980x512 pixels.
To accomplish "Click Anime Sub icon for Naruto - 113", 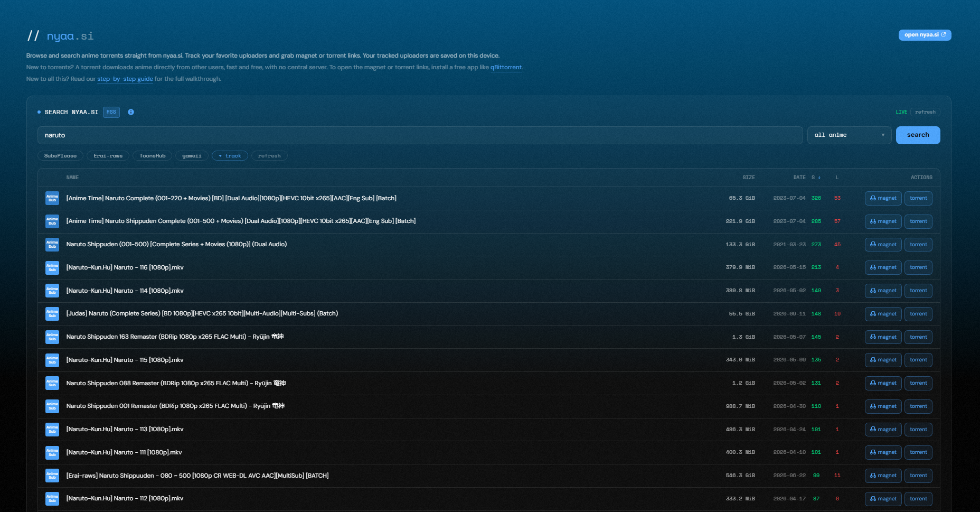I will coord(52,430).
